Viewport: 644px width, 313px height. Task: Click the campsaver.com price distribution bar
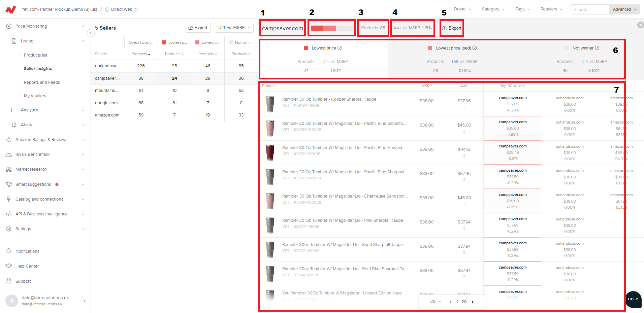[332, 28]
